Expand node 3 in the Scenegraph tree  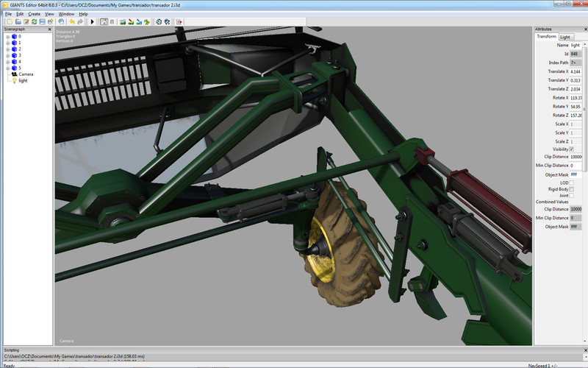(7, 55)
